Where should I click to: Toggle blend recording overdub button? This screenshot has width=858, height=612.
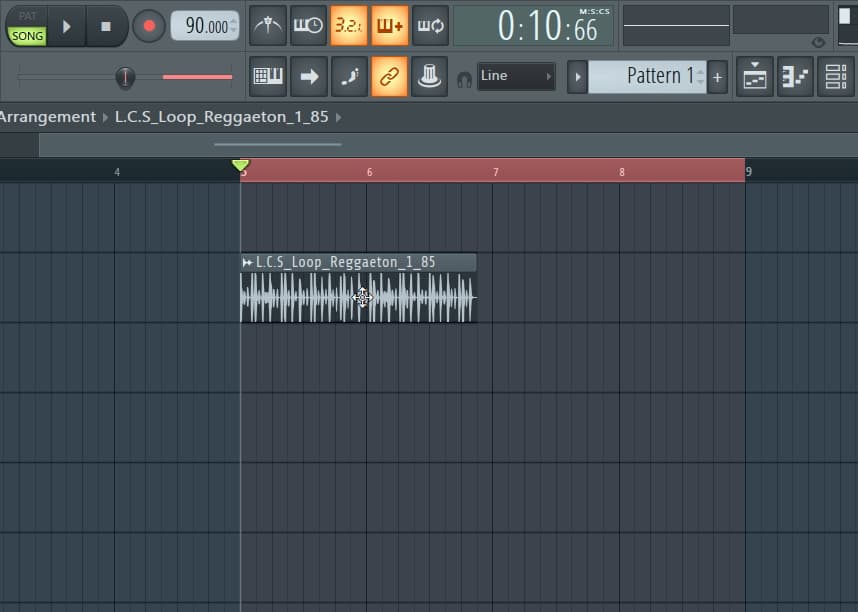point(390,26)
